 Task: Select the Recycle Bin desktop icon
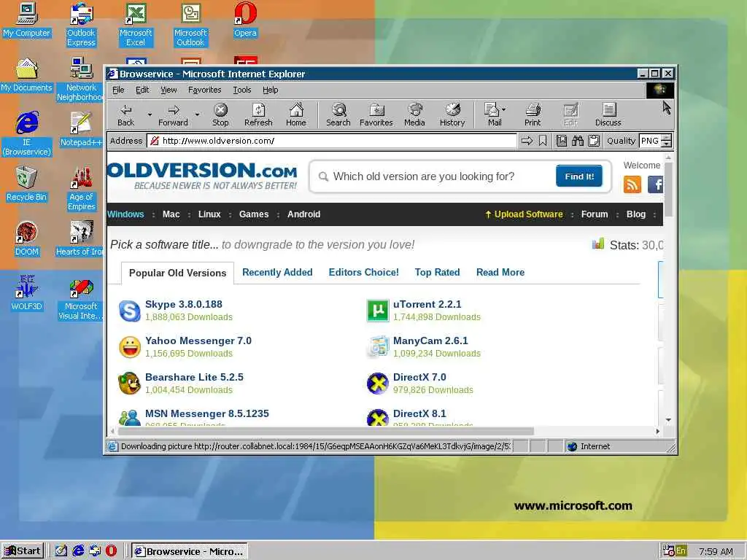pyautogui.click(x=27, y=184)
